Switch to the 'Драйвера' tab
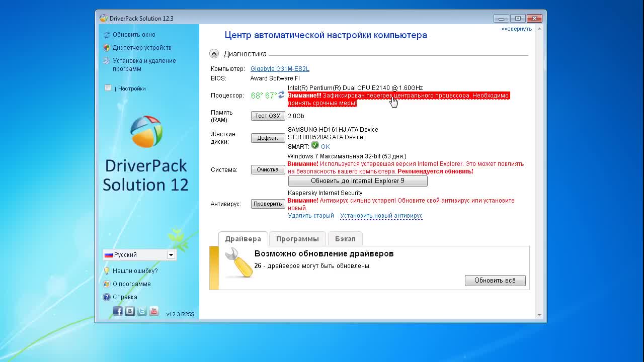This screenshot has width=644, height=362. (243, 239)
